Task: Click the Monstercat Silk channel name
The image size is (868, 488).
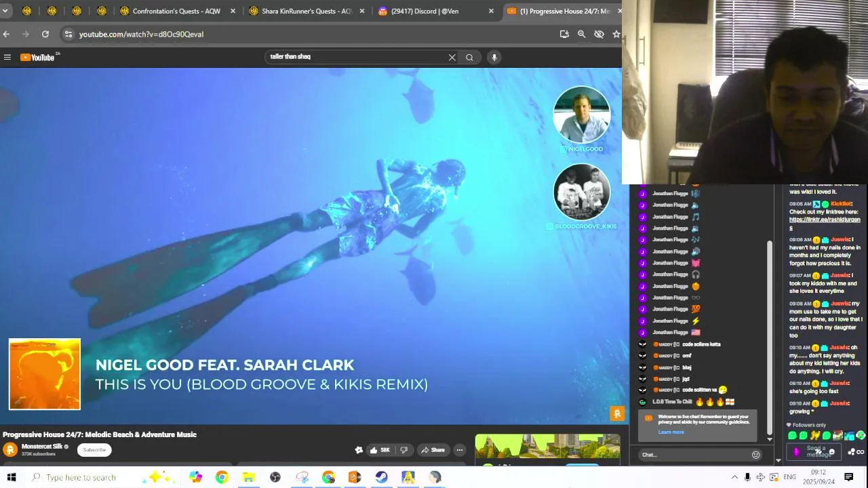Action: pos(42,447)
